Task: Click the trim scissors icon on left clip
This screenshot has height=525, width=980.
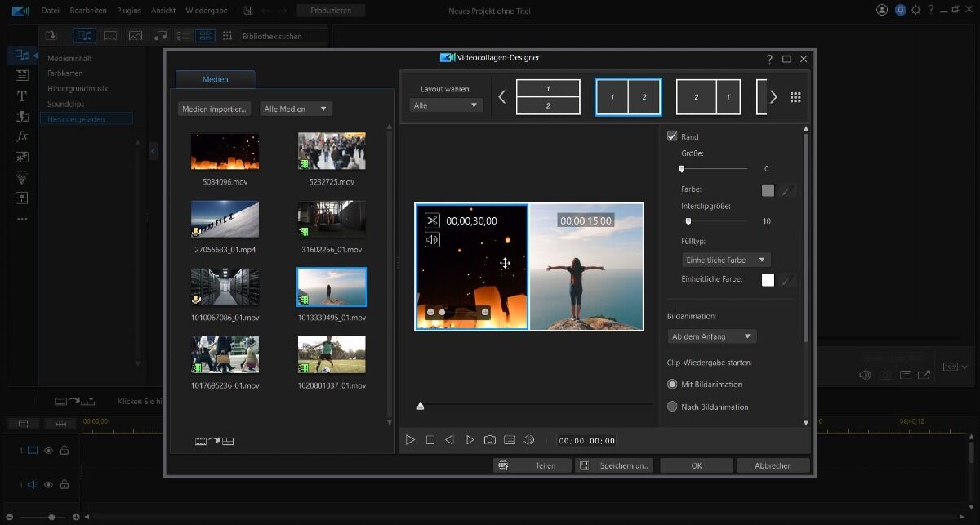Action: (x=432, y=220)
